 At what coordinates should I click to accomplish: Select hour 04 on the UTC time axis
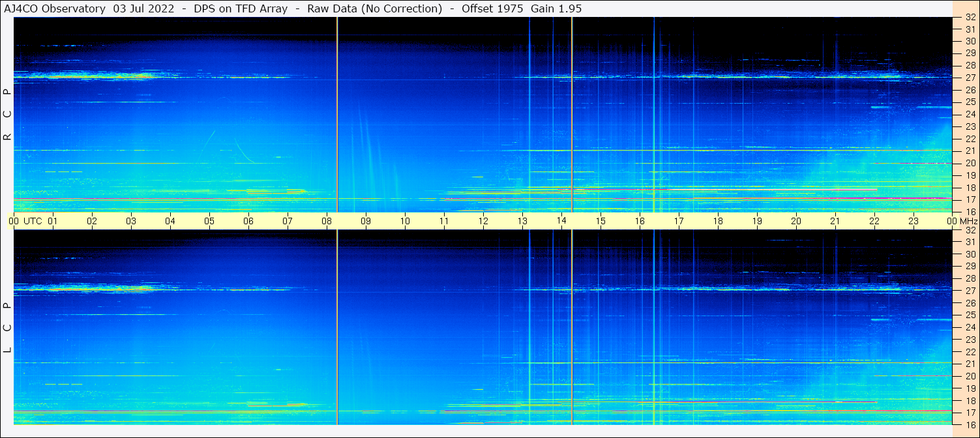[170, 221]
